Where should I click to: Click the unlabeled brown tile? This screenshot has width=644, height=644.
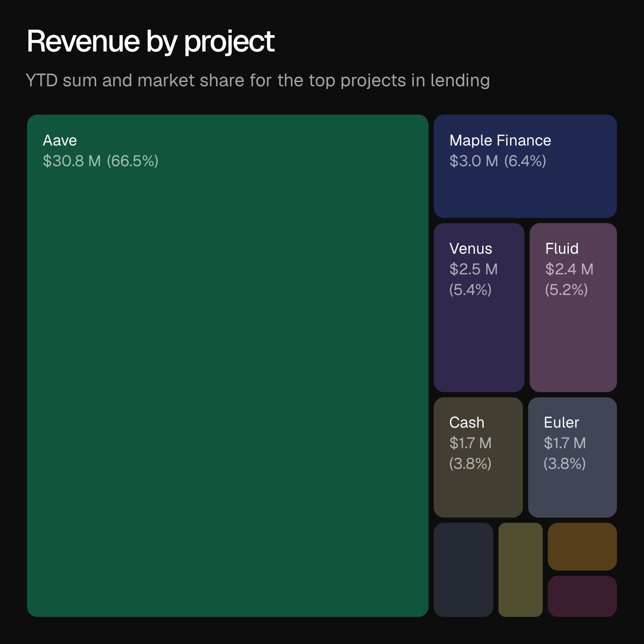pyautogui.click(x=582, y=547)
